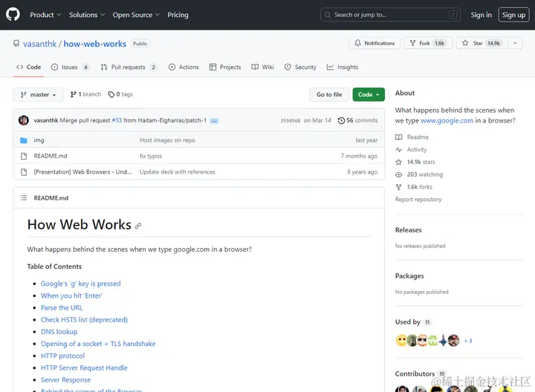Open pull request #33 link
This screenshot has width=535, height=392.
pos(117,120)
